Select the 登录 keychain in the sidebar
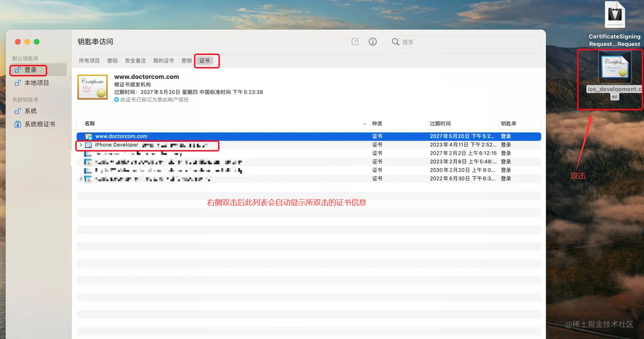This screenshot has width=644, height=339. pos(38,70)
